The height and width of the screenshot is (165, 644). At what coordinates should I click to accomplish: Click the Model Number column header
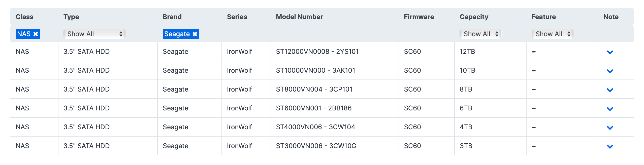click(x=299, y=17)
